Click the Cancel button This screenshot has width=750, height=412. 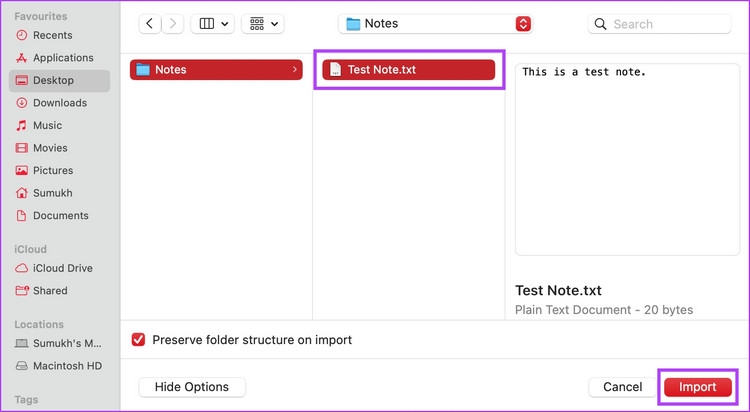[623, 387]
